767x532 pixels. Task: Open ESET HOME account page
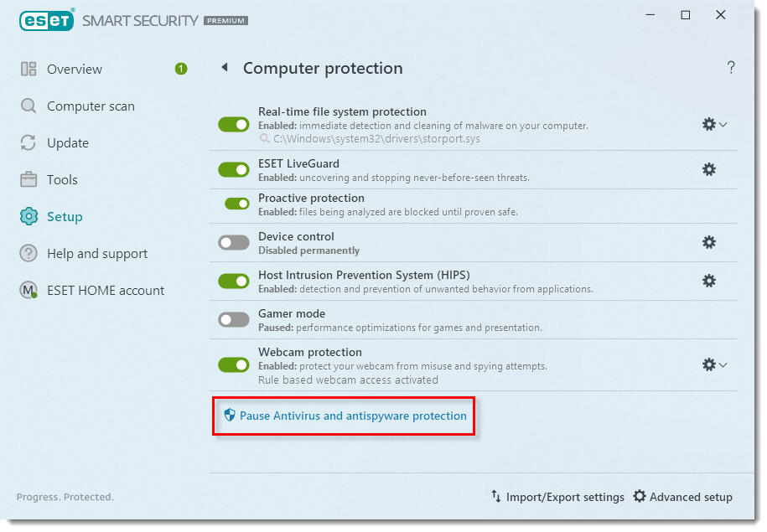pyautogui.click(x=106, y=291)
